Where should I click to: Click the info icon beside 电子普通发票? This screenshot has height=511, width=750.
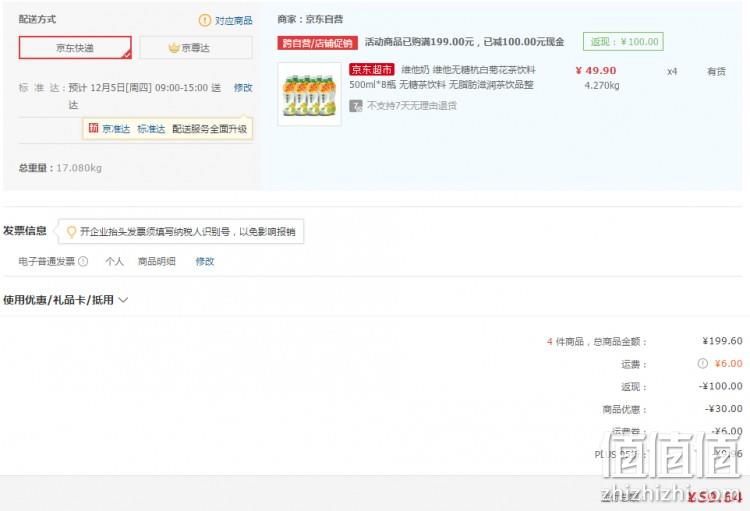[x=83, y=261]
